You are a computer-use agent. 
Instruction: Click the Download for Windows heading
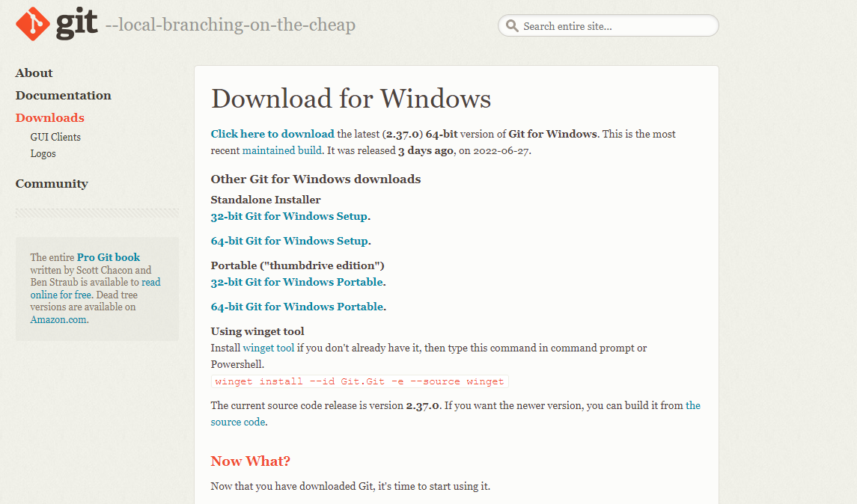click(351, 99)
